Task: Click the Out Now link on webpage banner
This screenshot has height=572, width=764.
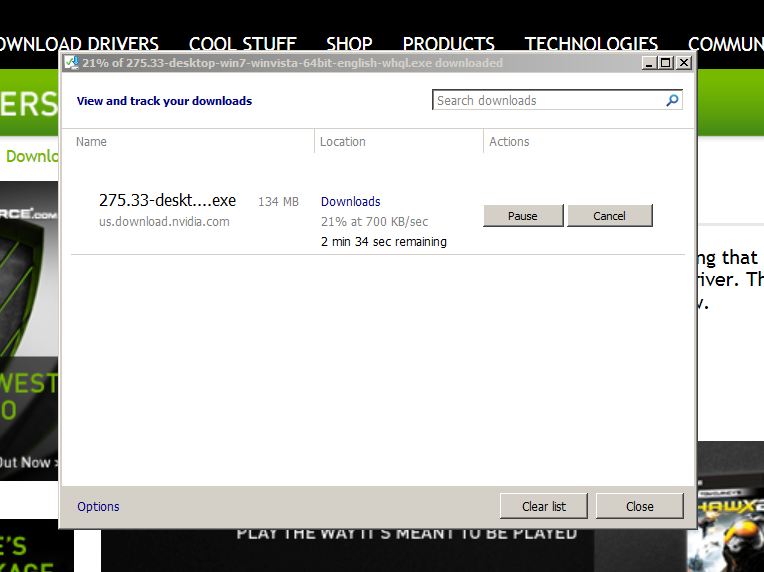Action: pos(28,462)
